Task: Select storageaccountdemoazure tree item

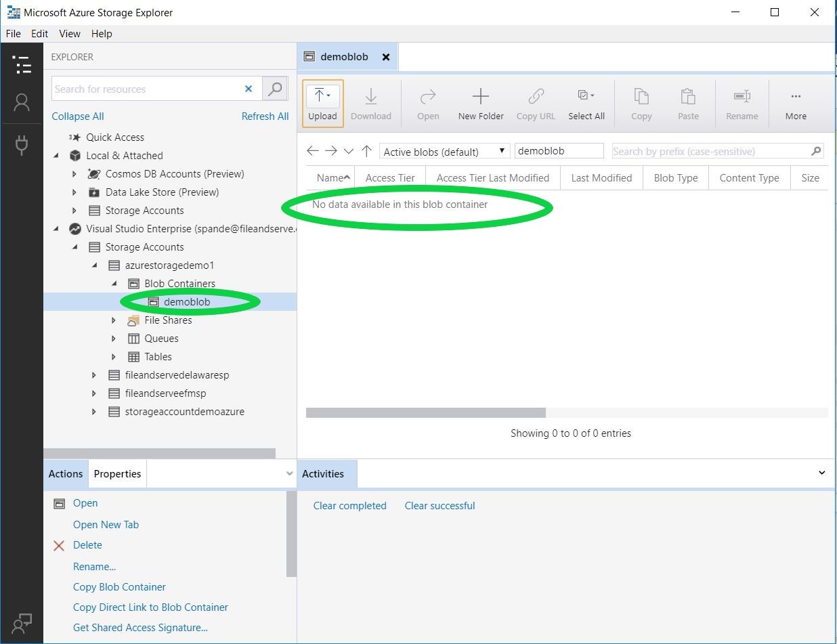Action: [x=185, y=412]
